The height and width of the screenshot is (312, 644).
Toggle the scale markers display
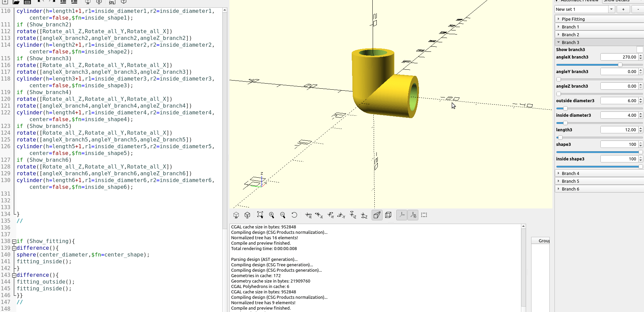(413, 215)
